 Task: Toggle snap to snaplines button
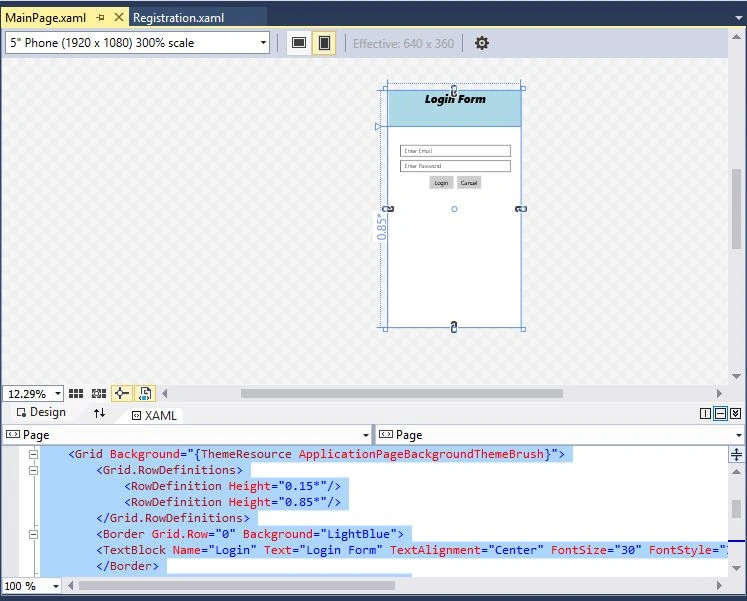pos(121,393)
